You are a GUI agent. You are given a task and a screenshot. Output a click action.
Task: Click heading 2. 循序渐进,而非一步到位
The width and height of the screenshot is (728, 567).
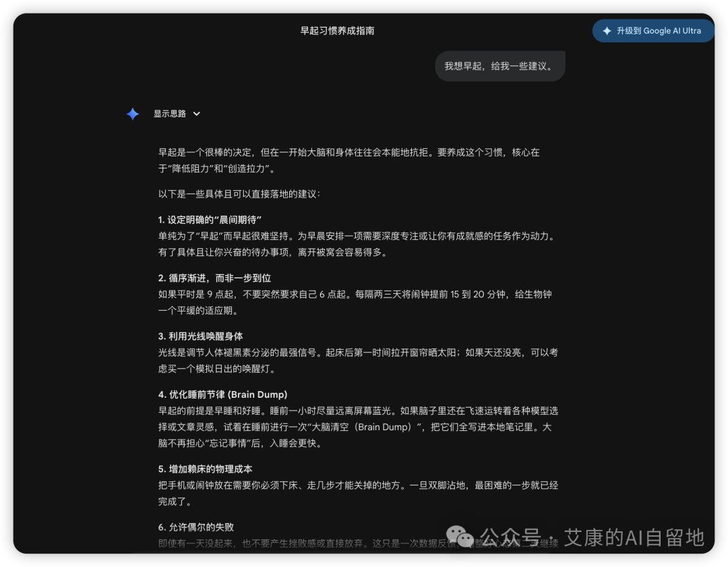point(214,278)
